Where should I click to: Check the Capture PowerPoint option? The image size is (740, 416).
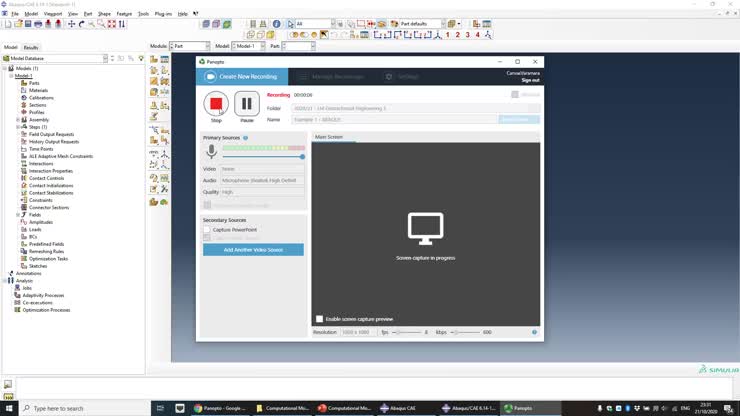(207, 229)
